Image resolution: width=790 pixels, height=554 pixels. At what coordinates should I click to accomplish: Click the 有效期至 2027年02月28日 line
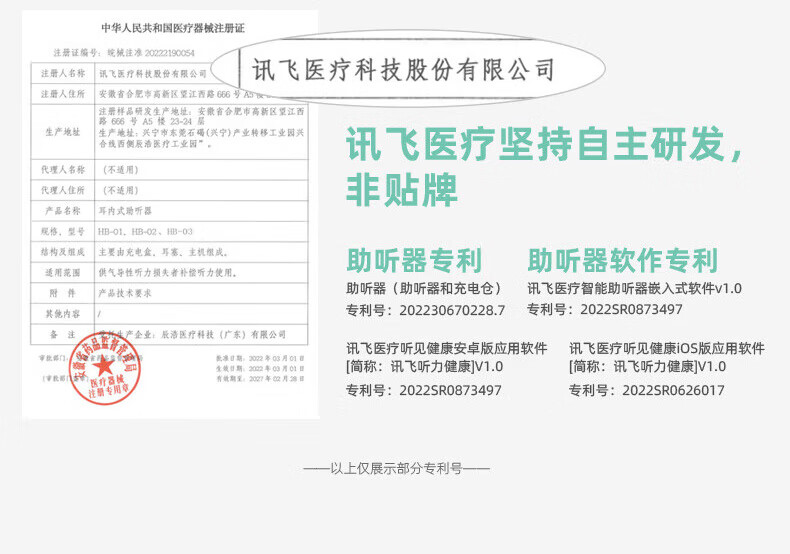pos(260,379)
